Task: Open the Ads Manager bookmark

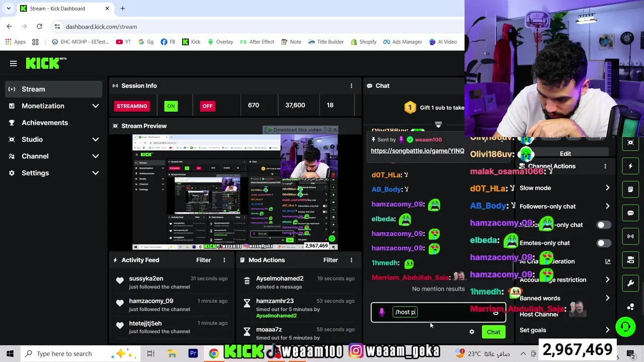Action: click(403, 42)
